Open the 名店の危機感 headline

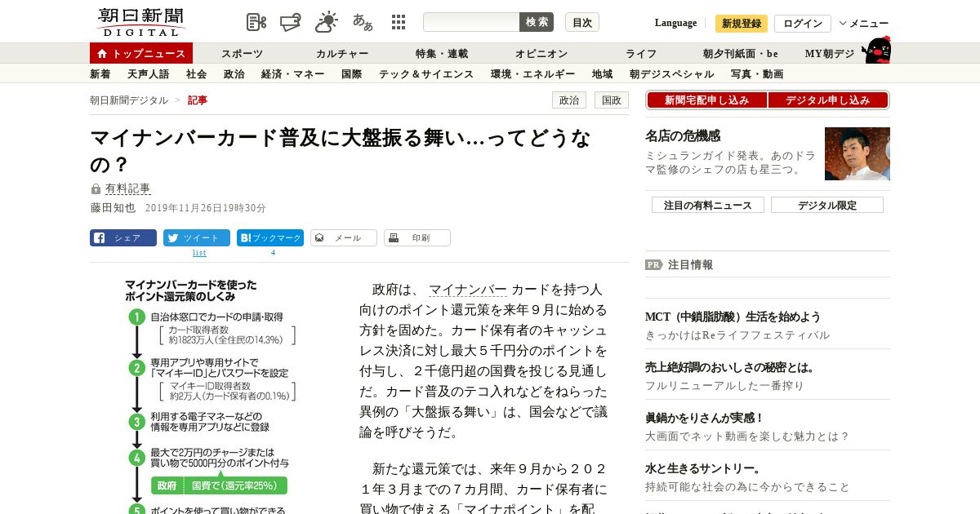click(683, 136)
